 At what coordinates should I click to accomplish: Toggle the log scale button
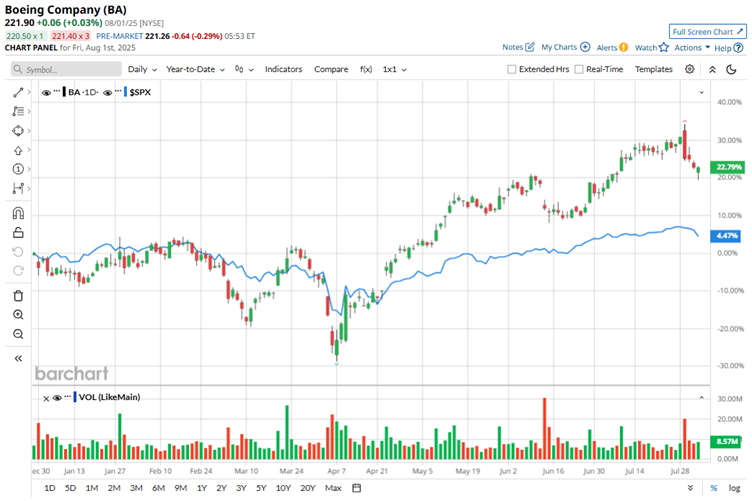coord(734,488)
